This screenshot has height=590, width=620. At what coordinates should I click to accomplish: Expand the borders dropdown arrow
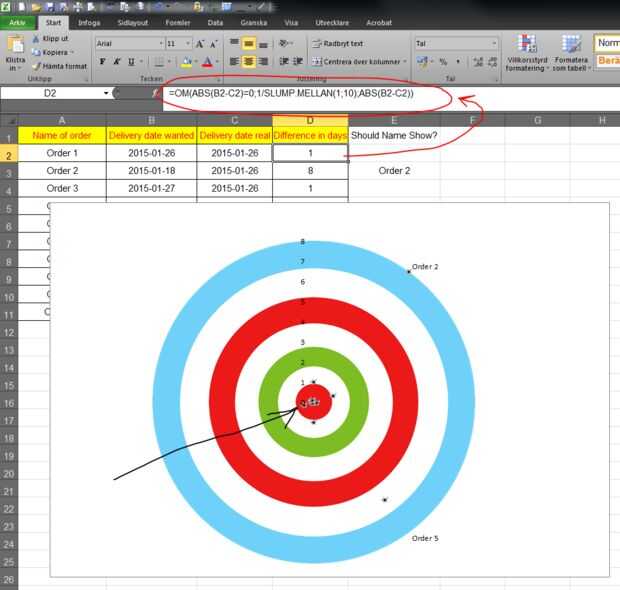(169, 62)
